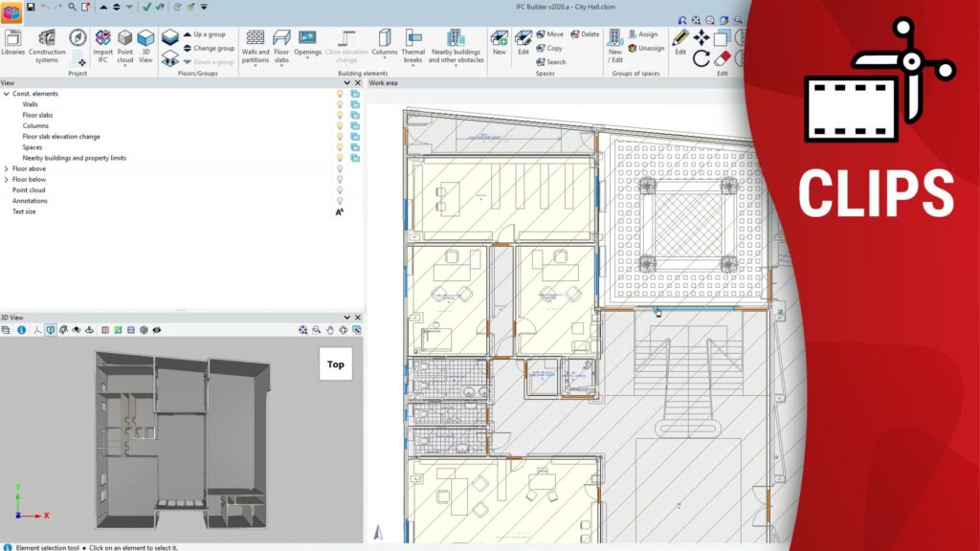
Task: Collapse the Const. elements tree node
Action: (6, 94)
